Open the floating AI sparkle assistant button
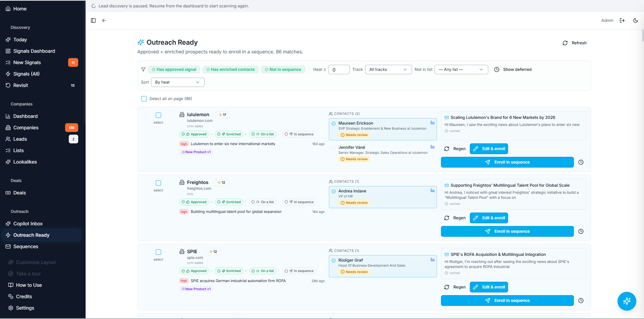This screenshot has height=319, width=644. click(x=627, y=301)
